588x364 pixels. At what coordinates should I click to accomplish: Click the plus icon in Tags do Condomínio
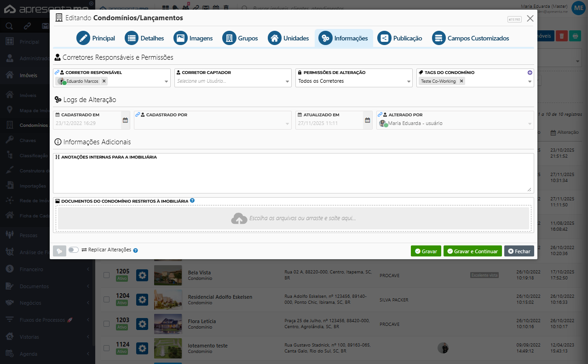(530, 73)
